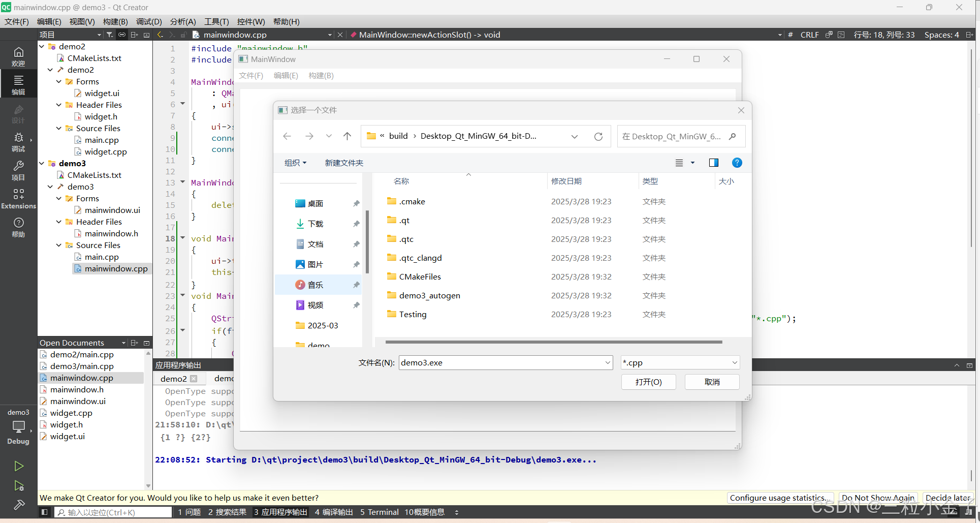Click the locator input field
Image resolution: width=980 pixels, height=523 pixels.
[113, 512]
